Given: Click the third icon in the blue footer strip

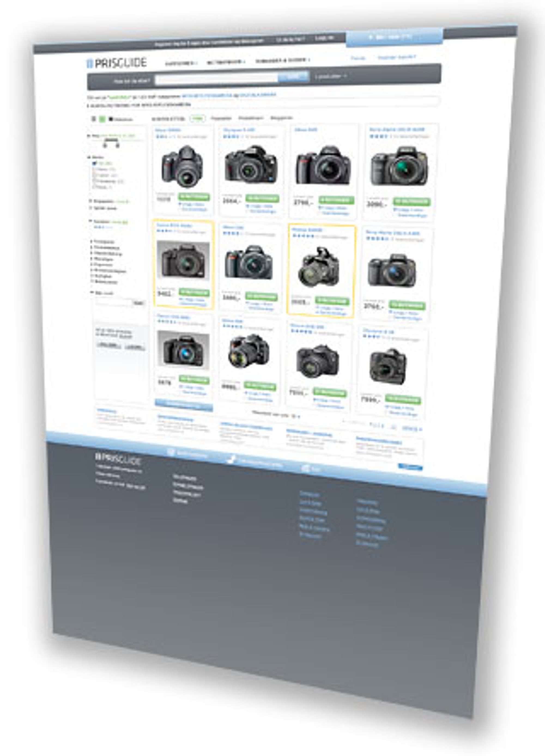Looking at the screenshot, I should click(305, 468).
